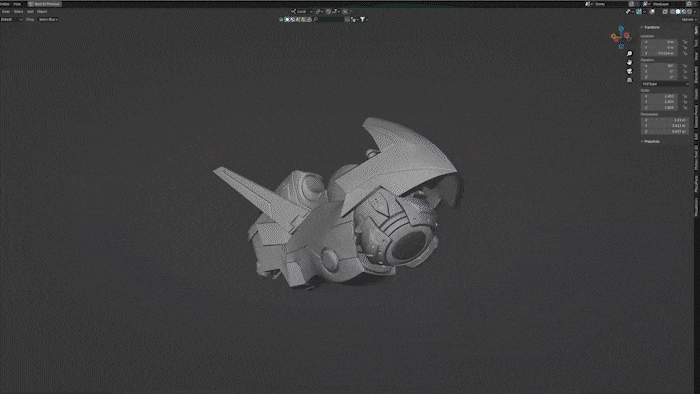Select wireframe viewport shading icon
Screen dimensions: 700x394
point(673,12)
